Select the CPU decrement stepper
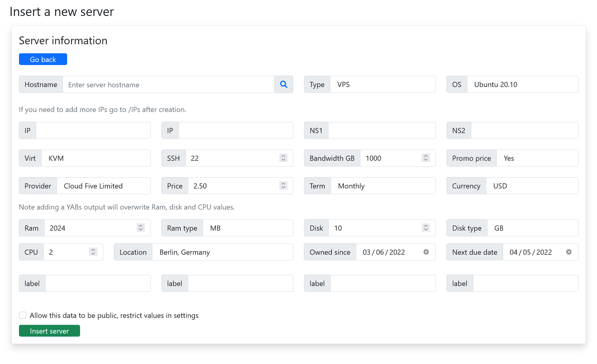597x364 pixels. [94, 254]
